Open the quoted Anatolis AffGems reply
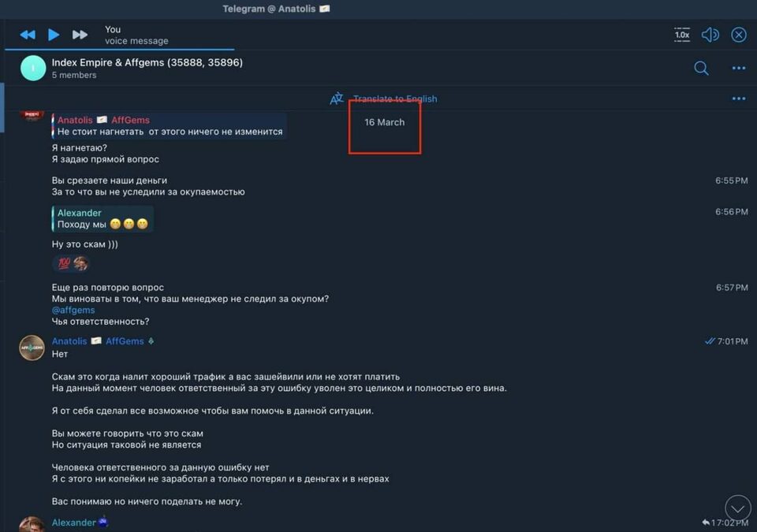757x532 pixels. [x=169, y=125]
